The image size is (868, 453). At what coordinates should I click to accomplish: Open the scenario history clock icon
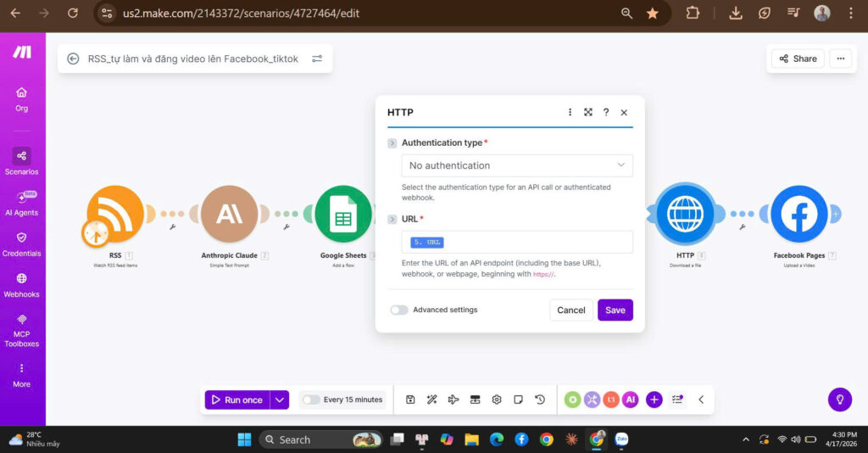click(x=540, y=400)
